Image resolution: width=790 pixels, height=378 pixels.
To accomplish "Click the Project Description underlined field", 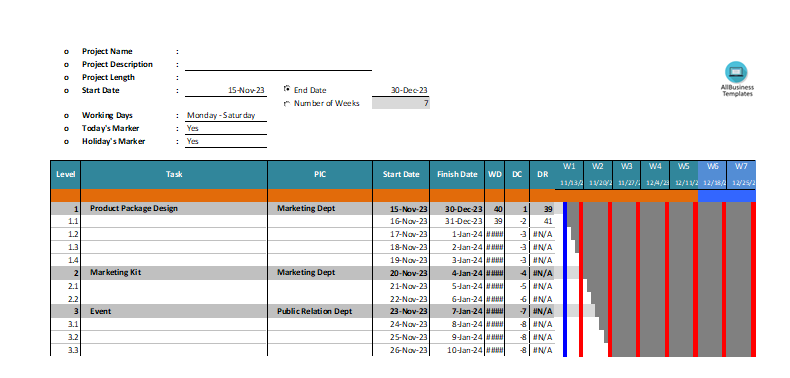I will (x=278, y=65).
